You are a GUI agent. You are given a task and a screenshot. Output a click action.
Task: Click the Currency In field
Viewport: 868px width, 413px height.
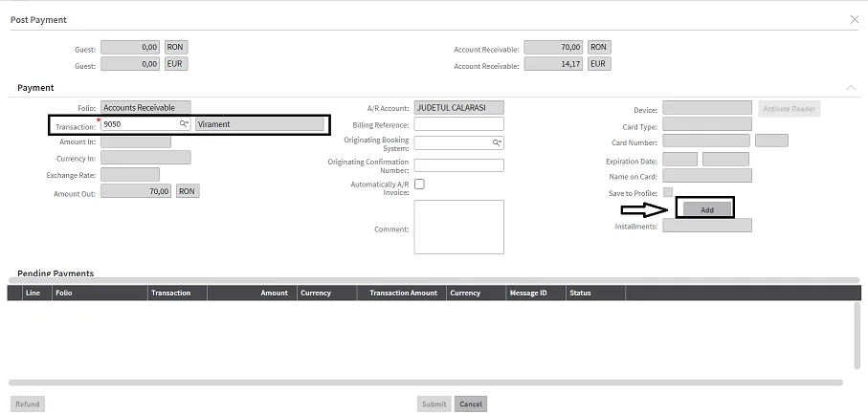pyautogui.click(x=146, y=158)
